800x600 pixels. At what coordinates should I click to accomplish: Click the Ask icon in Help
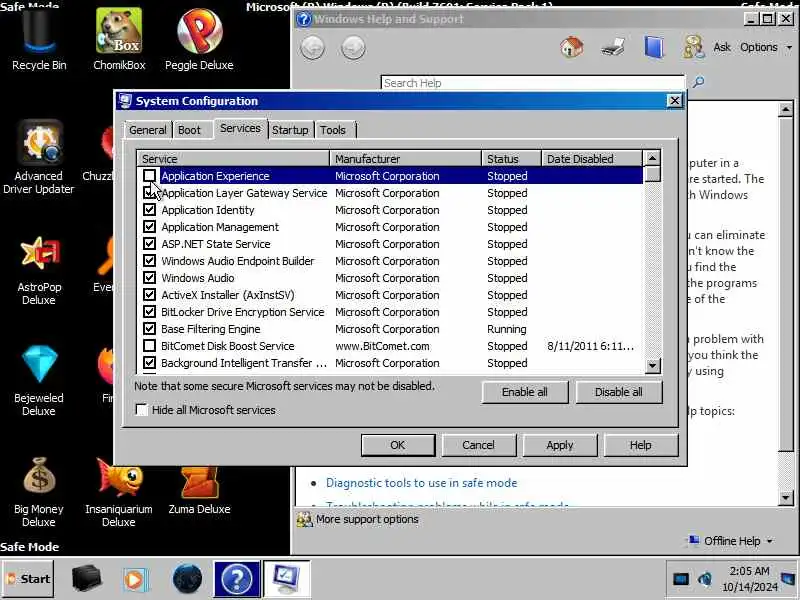693,47
